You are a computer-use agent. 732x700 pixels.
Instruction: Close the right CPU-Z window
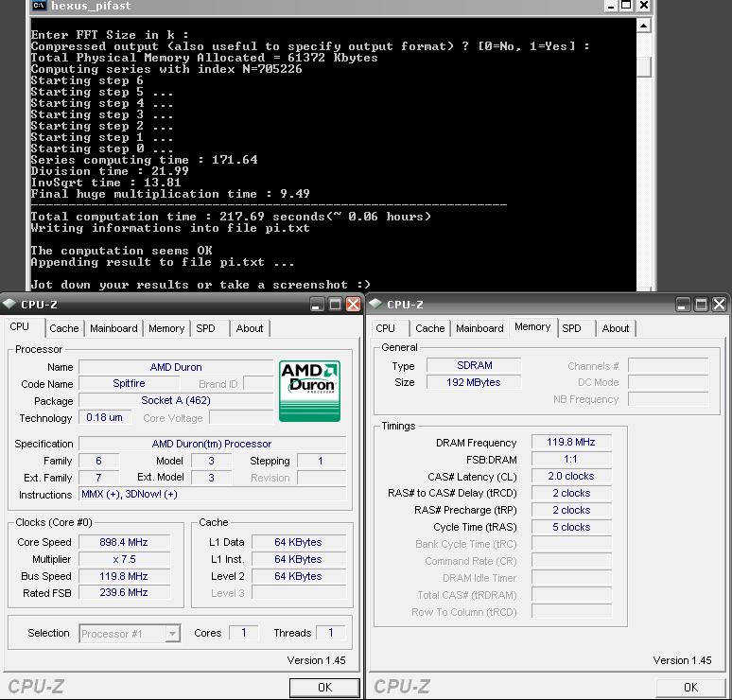coord(720,305)
